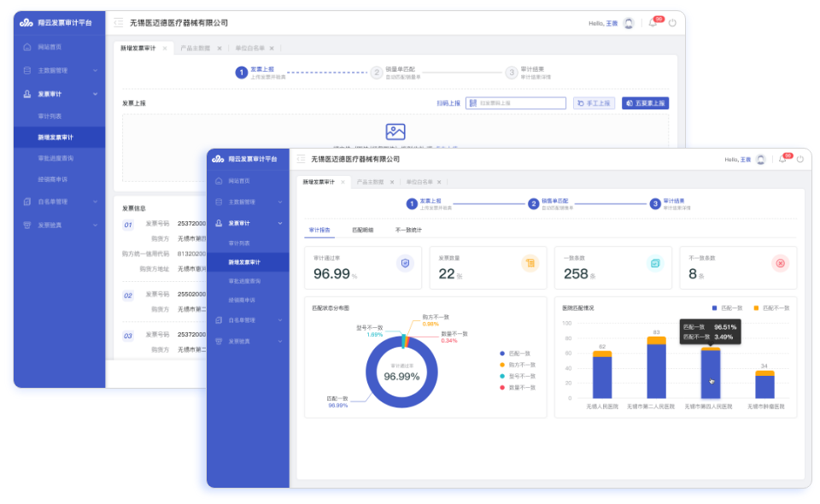820x504 pixels.
Task: Click the power logout icon in front window
Action: point(800,160)
